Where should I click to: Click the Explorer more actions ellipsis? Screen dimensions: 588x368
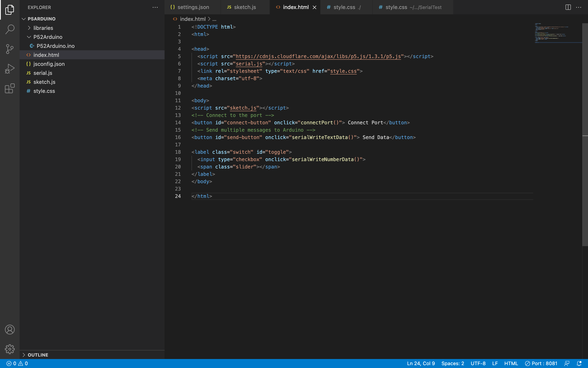click(x=155, y=7)
